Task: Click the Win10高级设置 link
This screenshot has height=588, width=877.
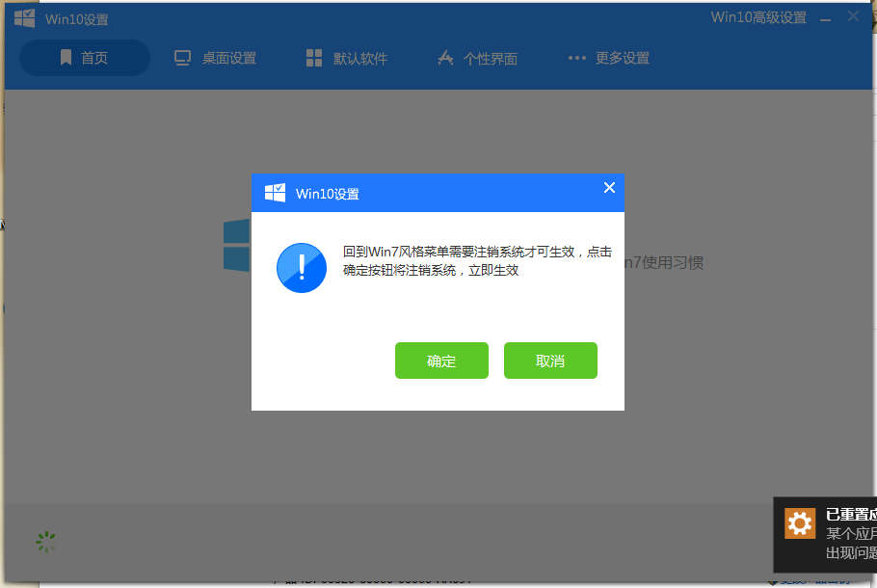Action: coord(758,17)
